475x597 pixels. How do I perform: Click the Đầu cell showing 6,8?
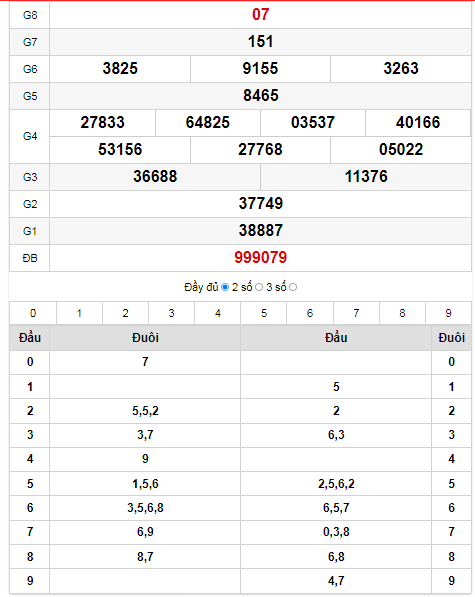(336, 557)
